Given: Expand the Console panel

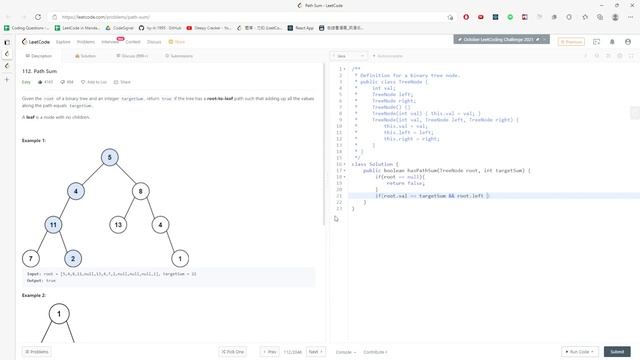Looking at the screenshot, I should click(346, 352).
